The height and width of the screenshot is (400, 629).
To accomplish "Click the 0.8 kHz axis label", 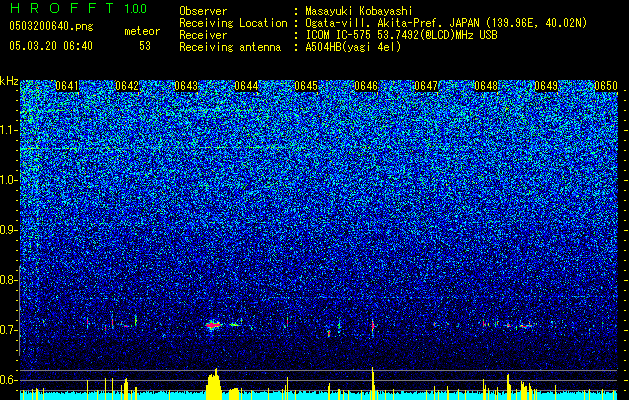I will pyautogui.click(x=9, y=280).
